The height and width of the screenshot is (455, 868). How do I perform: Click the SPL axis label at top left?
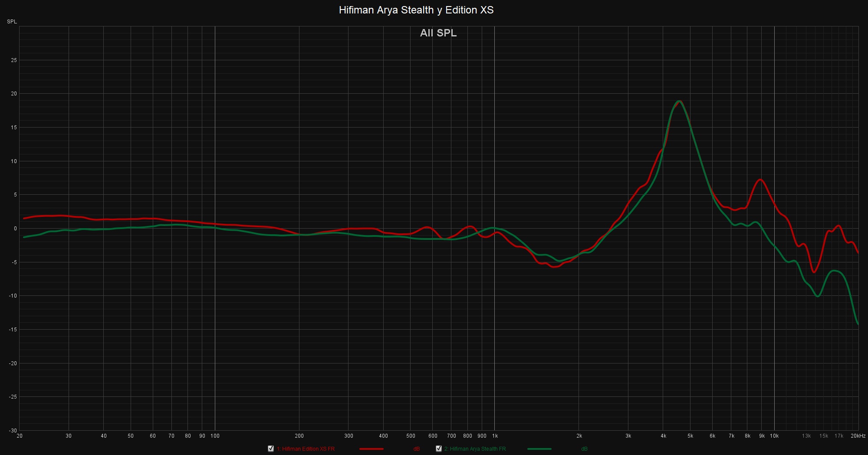12,22
